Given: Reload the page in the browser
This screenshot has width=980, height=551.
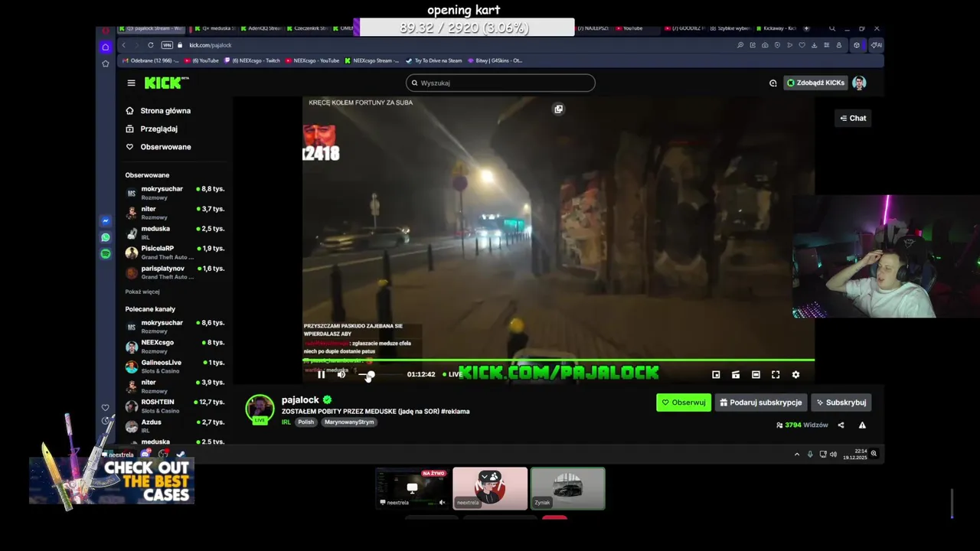Looking at the screenshot, I should pos(151,45).
